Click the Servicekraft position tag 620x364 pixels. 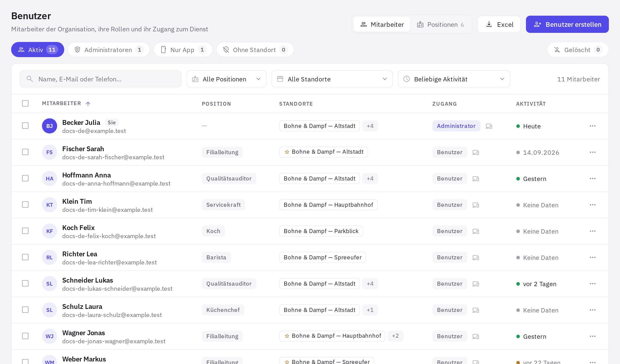[x=223, y=205]
